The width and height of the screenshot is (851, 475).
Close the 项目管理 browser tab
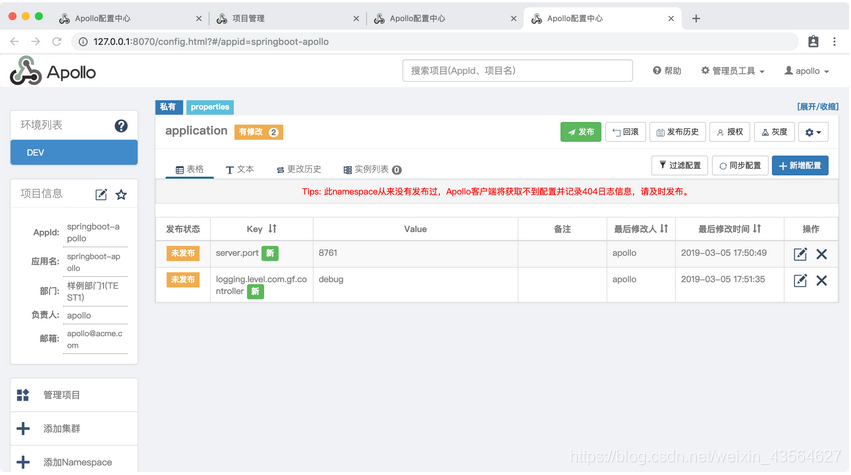[356, 18]
